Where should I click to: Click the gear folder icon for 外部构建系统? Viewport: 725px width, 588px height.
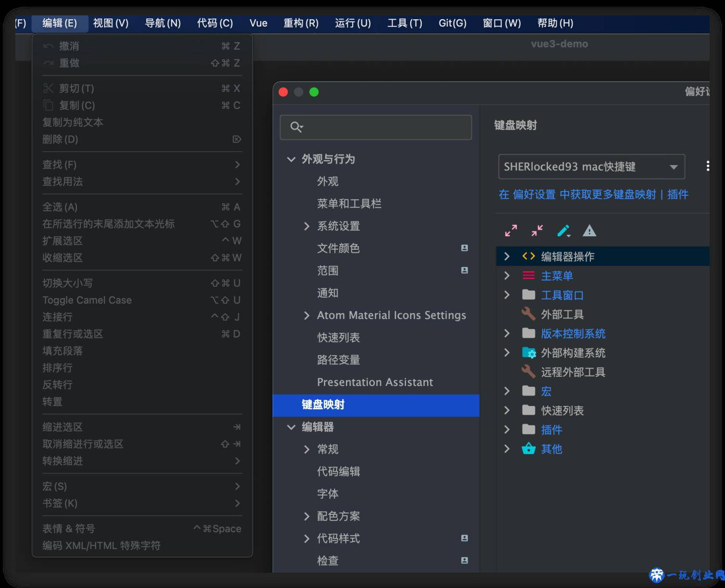click(529, 353)
